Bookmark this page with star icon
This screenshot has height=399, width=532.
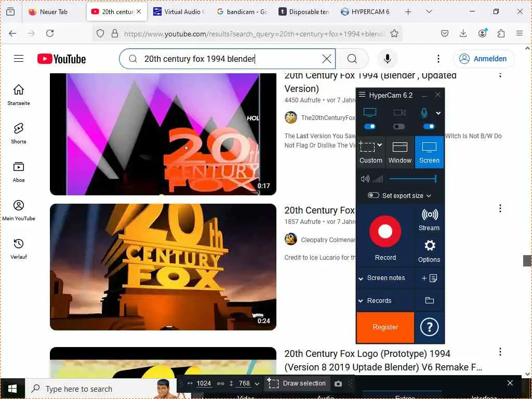point(394,33)
